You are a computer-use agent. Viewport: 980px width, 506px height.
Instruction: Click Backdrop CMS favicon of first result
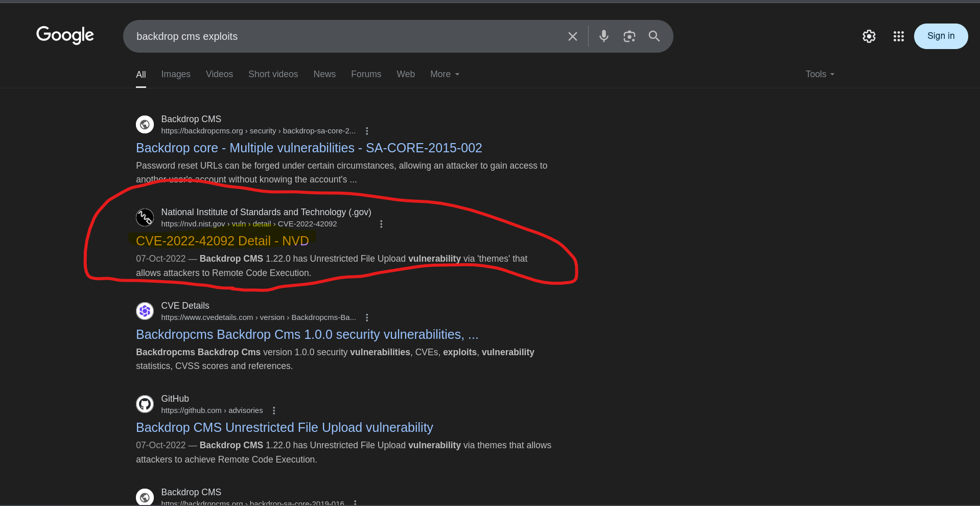[145, 125]
